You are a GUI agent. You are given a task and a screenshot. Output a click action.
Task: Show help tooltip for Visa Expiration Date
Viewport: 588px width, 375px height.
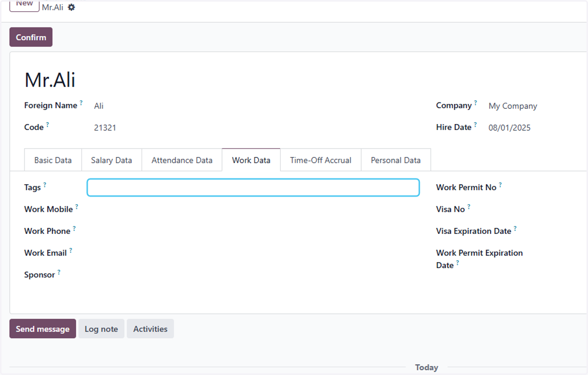click(515, 228)
